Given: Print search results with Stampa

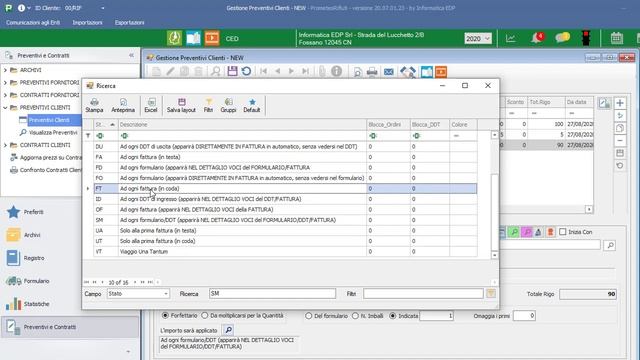Looking at the screenshot, I should tap(94, 105).
